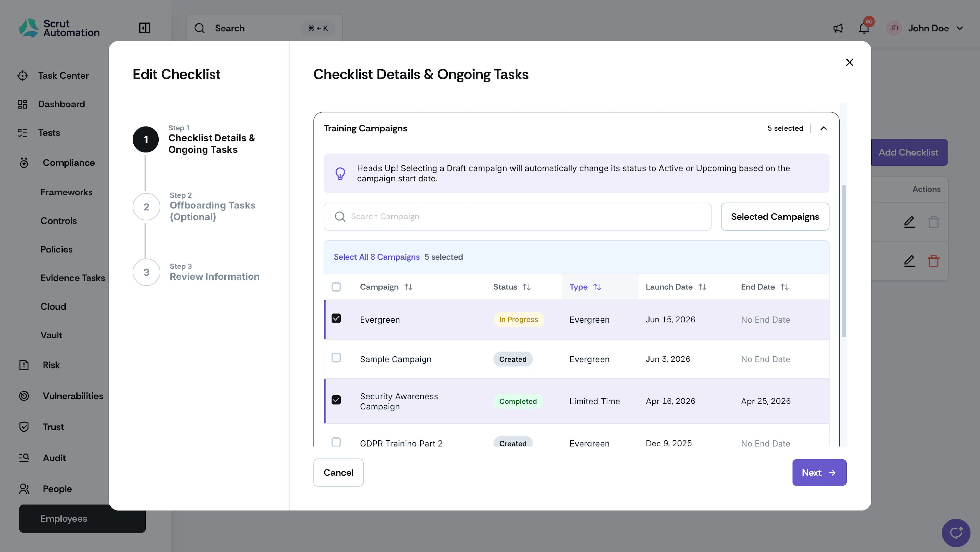Collapse the Training Campaigns section chevron

click(824, 128)
